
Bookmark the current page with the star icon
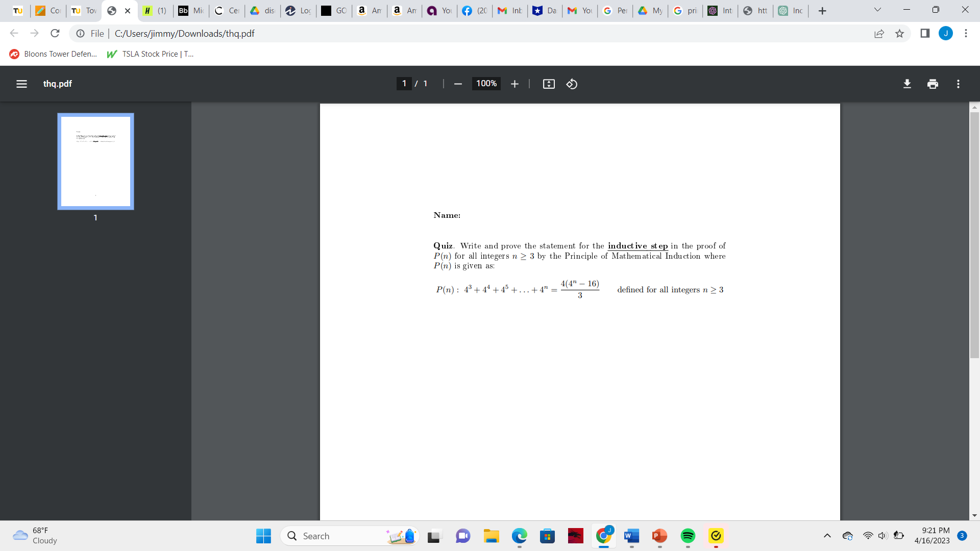click(x=899, y=33)
